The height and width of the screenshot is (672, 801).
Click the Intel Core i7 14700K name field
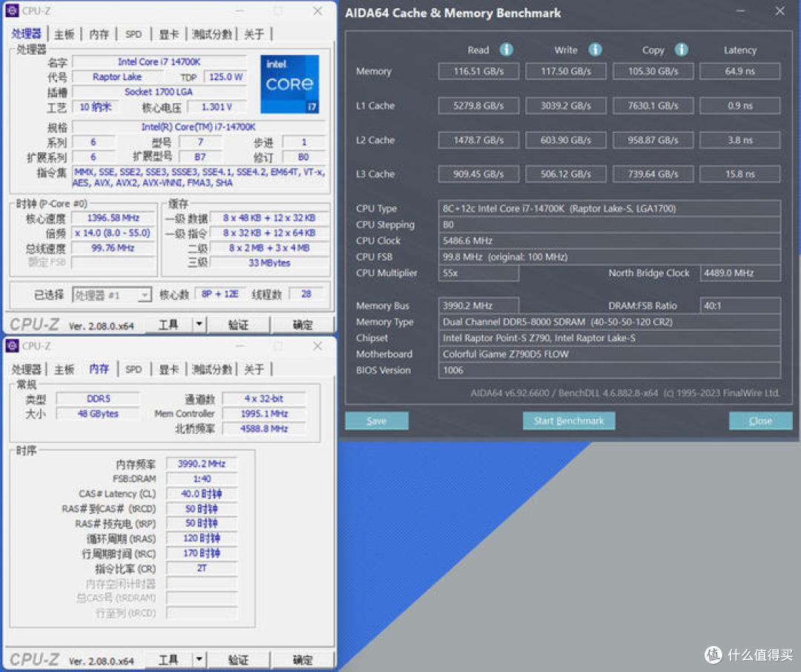(x=159, y=62)
